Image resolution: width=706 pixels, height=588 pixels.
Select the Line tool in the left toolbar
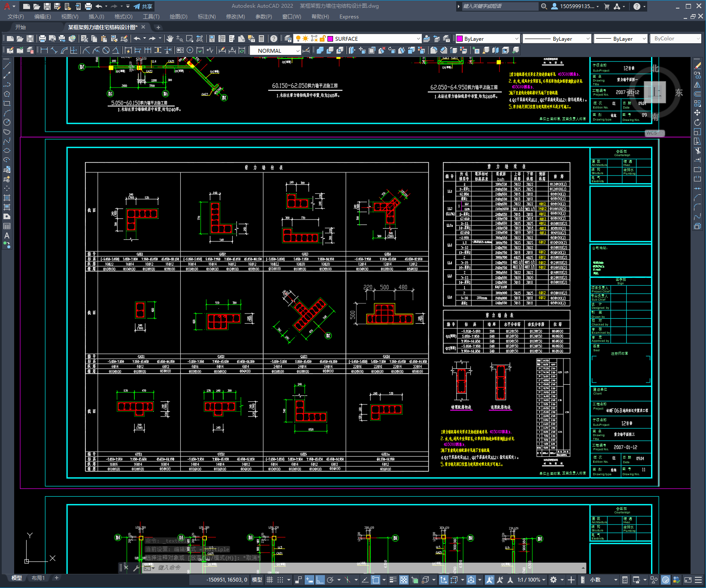(x=7, y=66)
